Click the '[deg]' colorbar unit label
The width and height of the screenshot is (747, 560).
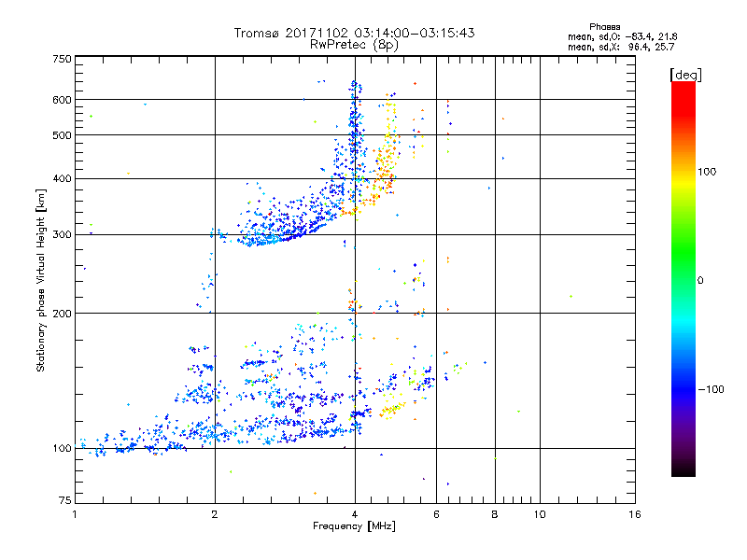685,75
